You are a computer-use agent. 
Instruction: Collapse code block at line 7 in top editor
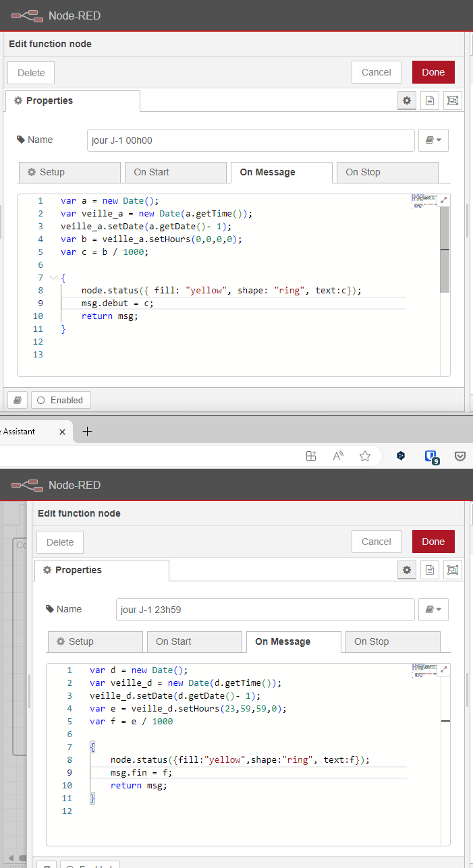coord(53,277)
